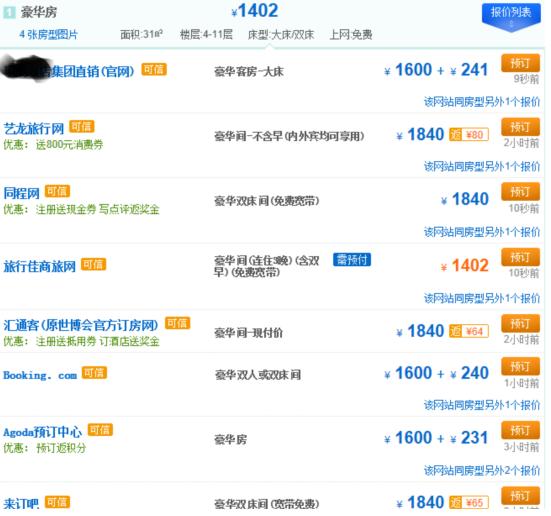Click 可信 badge next to 旅行佳商旅网
Screen dimensions: 551x516
[x=93, y=264]
